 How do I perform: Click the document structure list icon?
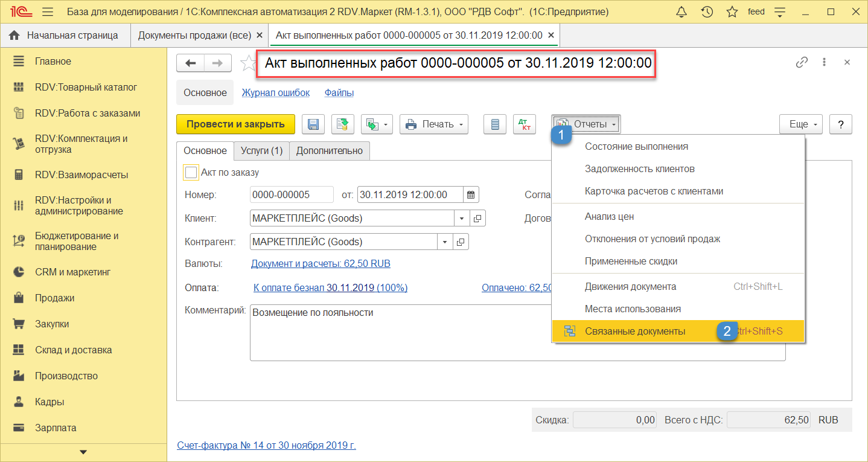coord(496,124)
